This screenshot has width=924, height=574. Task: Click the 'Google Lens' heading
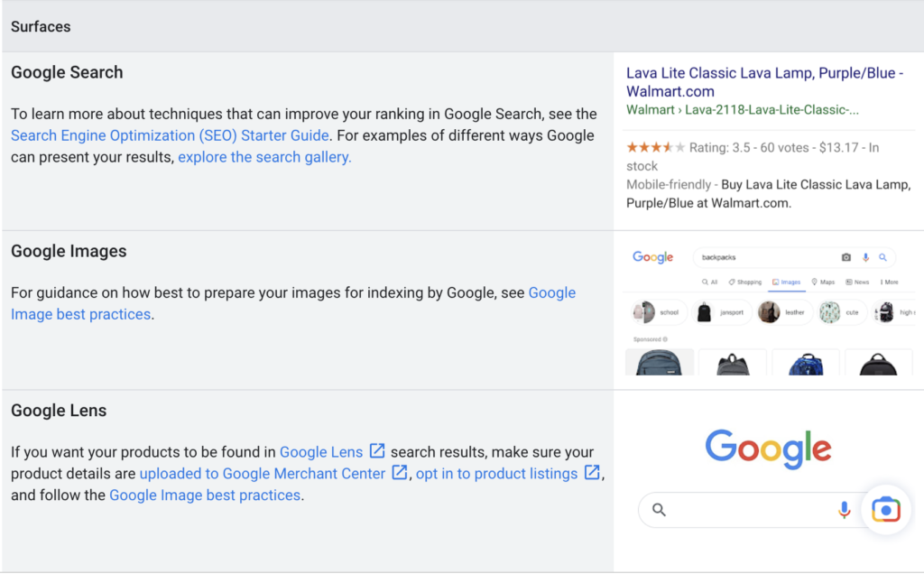pyautogui.click(x=59, y=410)
